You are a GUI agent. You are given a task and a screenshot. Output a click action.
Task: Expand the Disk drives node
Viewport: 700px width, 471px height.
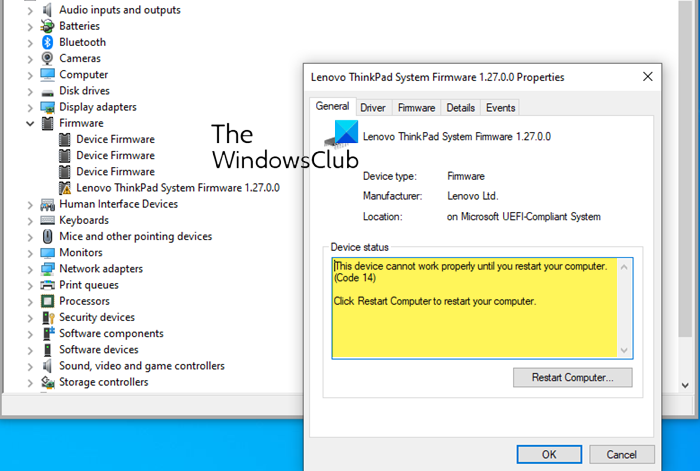(x=29, y=92)
